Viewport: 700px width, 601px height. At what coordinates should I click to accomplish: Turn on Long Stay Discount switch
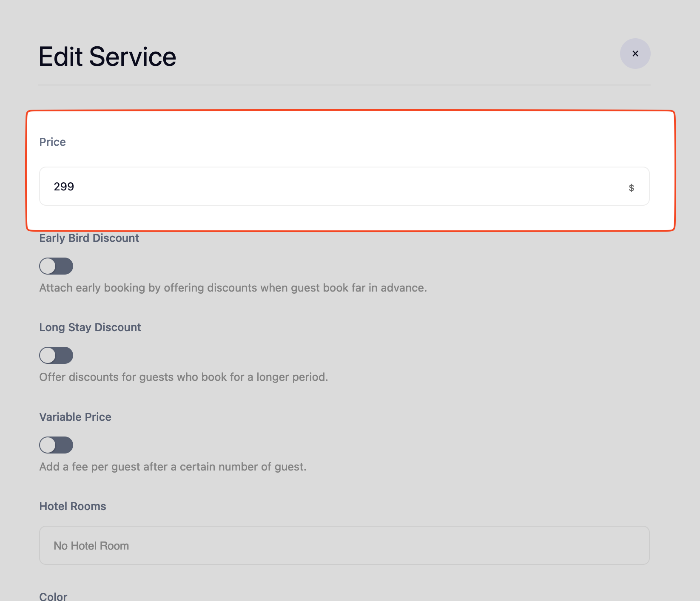56,355
